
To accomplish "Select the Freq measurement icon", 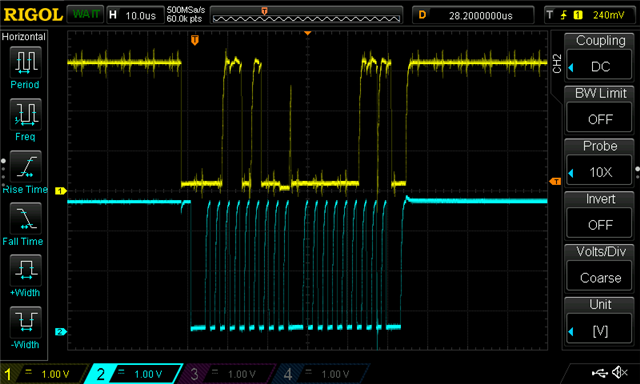I will [25, 114].
